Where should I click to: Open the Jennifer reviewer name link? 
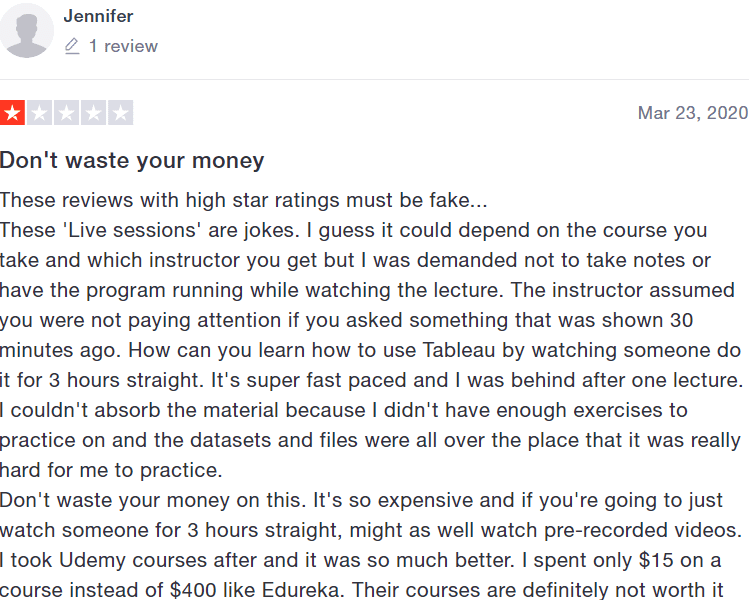coord(98,16)
